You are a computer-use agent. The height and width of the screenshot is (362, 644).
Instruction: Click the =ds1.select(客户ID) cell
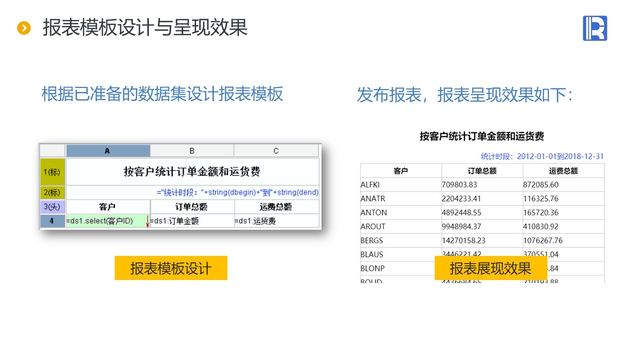point(103,221)
